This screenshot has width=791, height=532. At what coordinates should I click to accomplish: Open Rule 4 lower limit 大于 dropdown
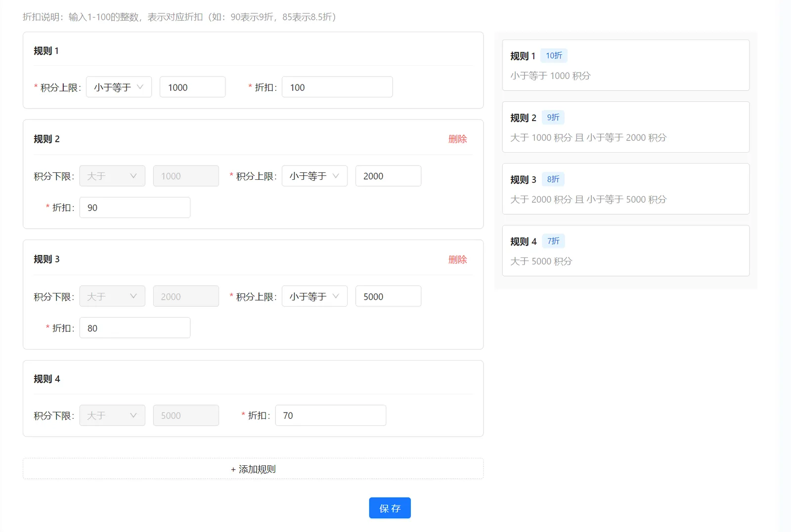click(112, 415)
